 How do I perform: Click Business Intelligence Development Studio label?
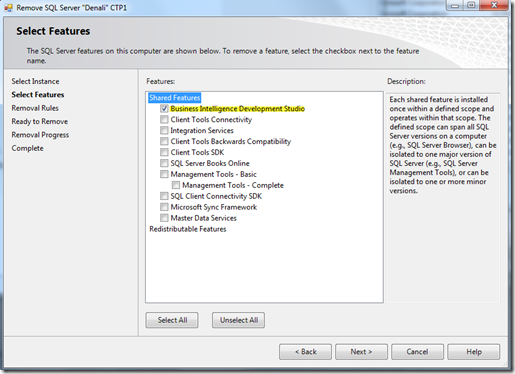pyautogui.click(x=238, y=109)
